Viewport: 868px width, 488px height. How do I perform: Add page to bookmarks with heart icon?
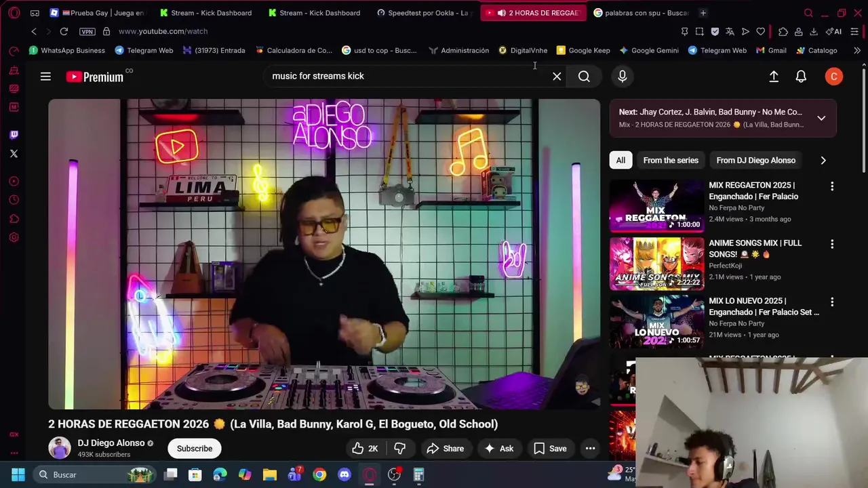[x=760, y=31]
